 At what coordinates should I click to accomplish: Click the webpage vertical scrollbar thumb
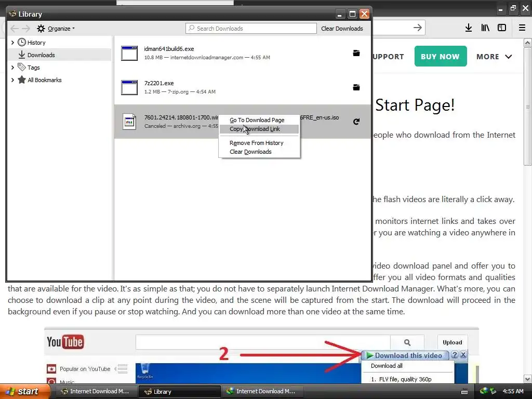[x=528, y=107]
